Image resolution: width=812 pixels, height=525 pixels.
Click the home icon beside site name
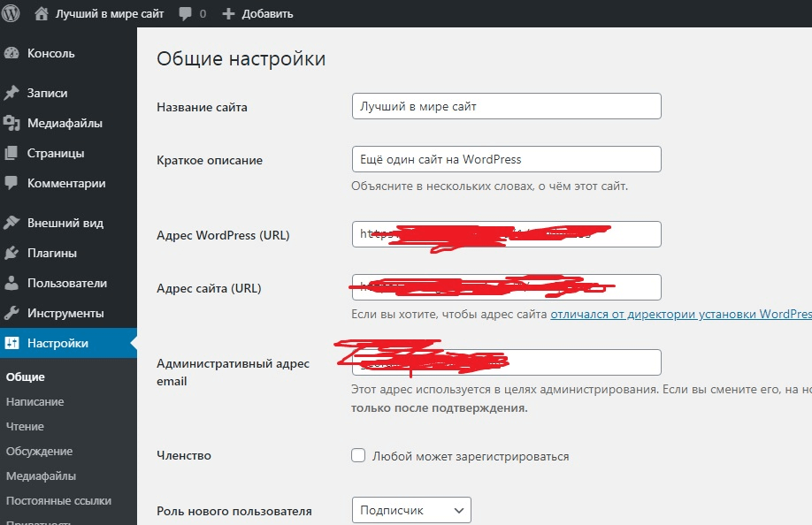pyautogui.click(x=42, y=13)
